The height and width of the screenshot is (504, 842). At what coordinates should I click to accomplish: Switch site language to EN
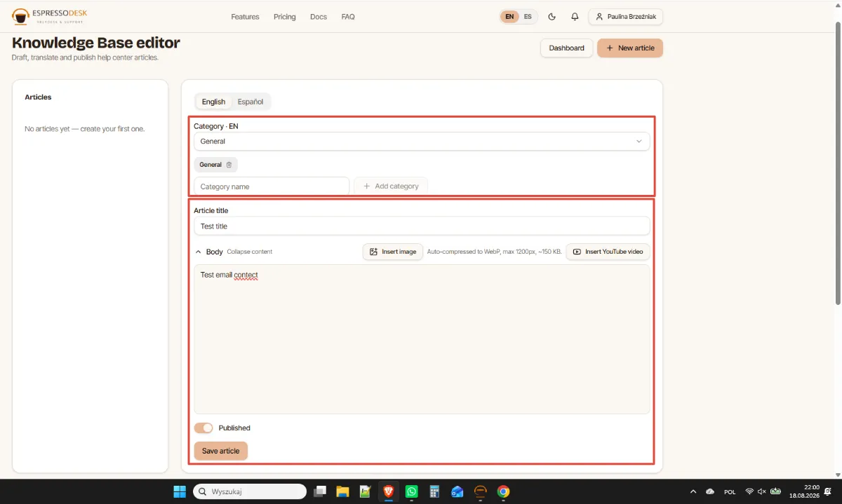pos(509,17)
